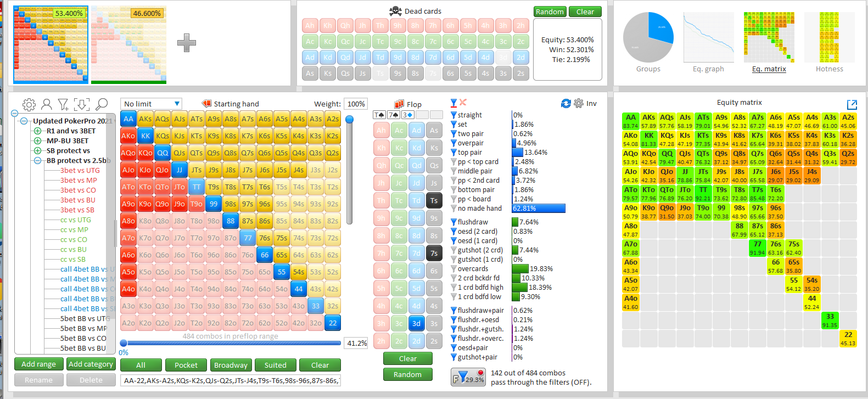Click the underlined blue filter icon above stats
Screen dimensions: 868x399
pyautogui.click(x=453, y=103)
